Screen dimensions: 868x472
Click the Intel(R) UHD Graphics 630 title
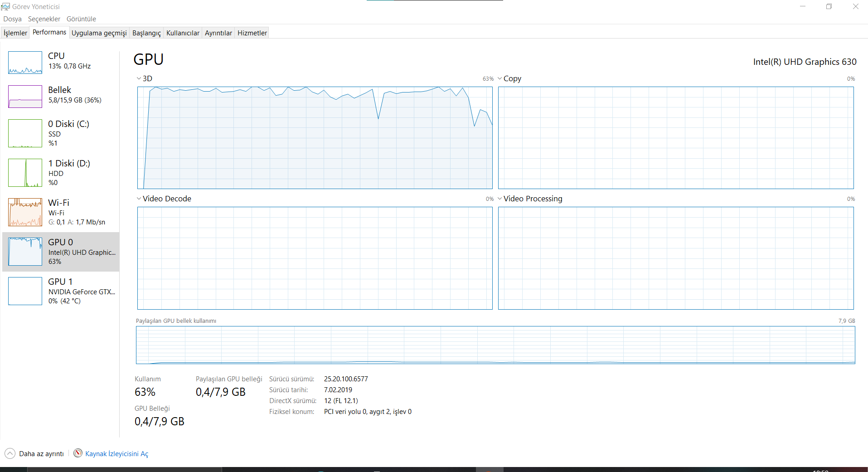[x=805, y=62]
